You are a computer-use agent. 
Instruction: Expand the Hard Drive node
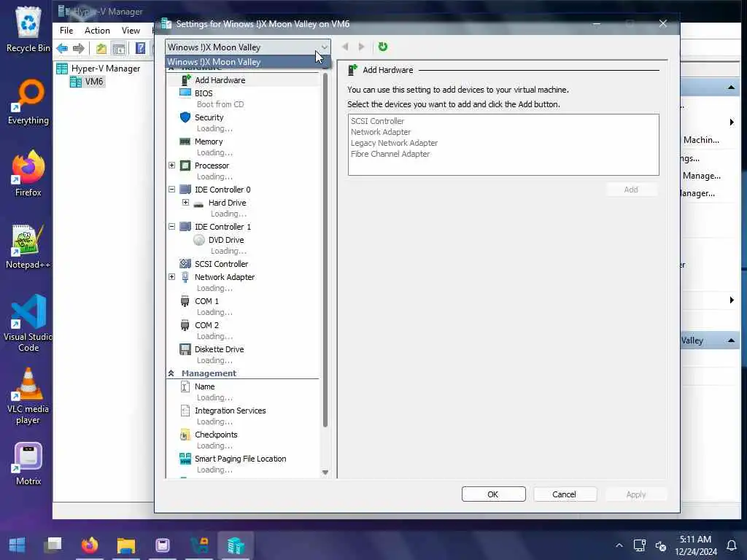click(x=186, y=203)
